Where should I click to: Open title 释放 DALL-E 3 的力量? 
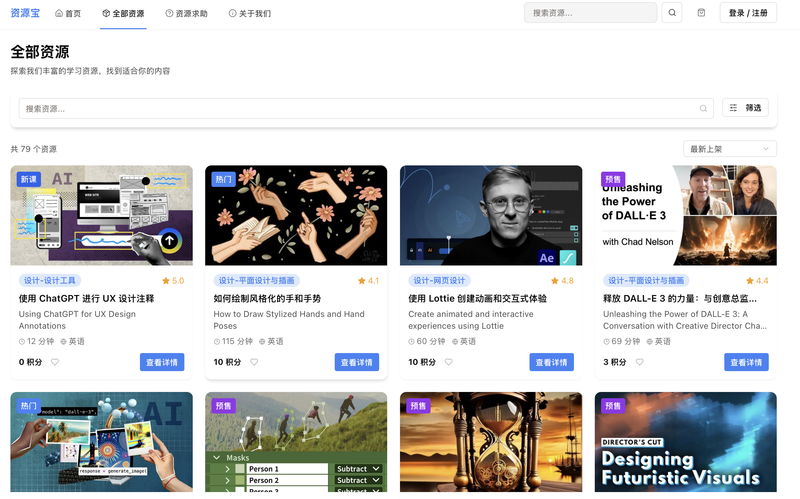pos(680,298)
